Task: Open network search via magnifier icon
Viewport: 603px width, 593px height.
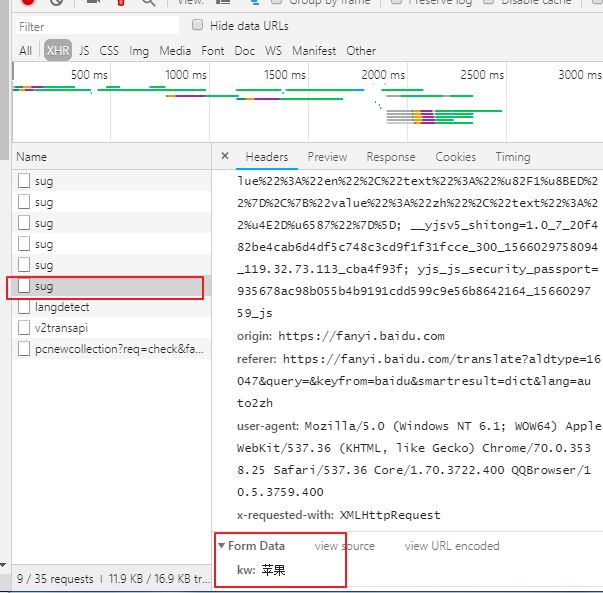Action: point(149,3)
